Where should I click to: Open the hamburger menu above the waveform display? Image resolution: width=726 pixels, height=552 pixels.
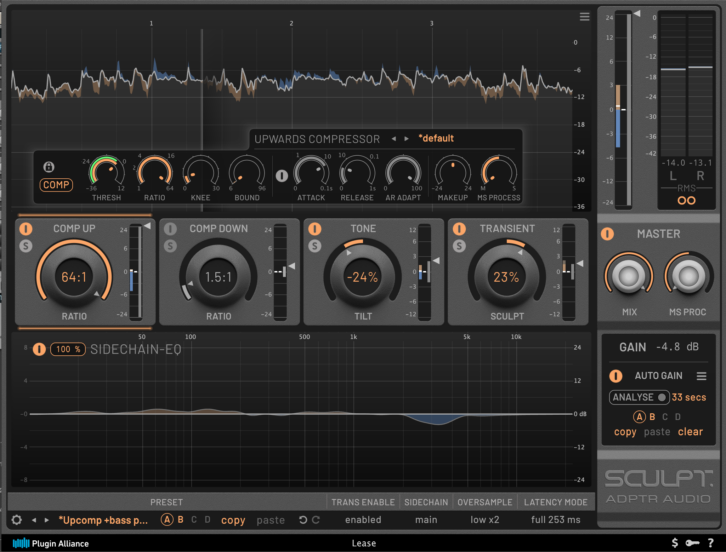point(584,17)
